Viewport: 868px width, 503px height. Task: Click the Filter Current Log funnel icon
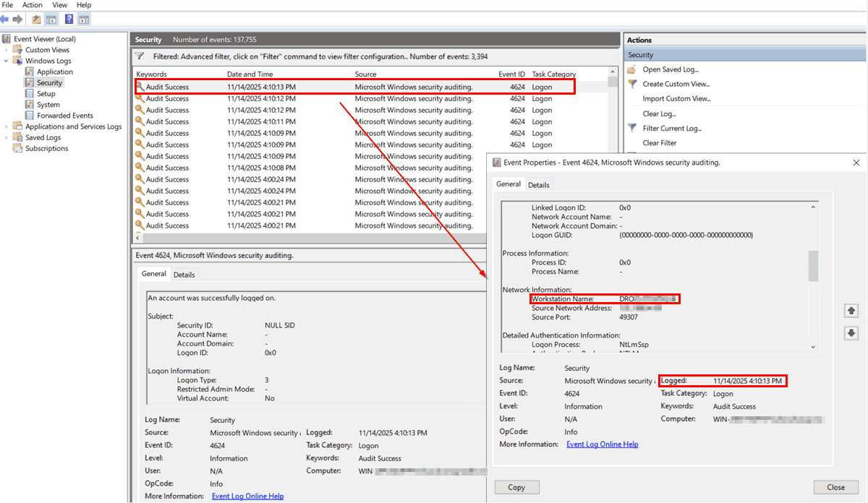click(x=631, y=127)
